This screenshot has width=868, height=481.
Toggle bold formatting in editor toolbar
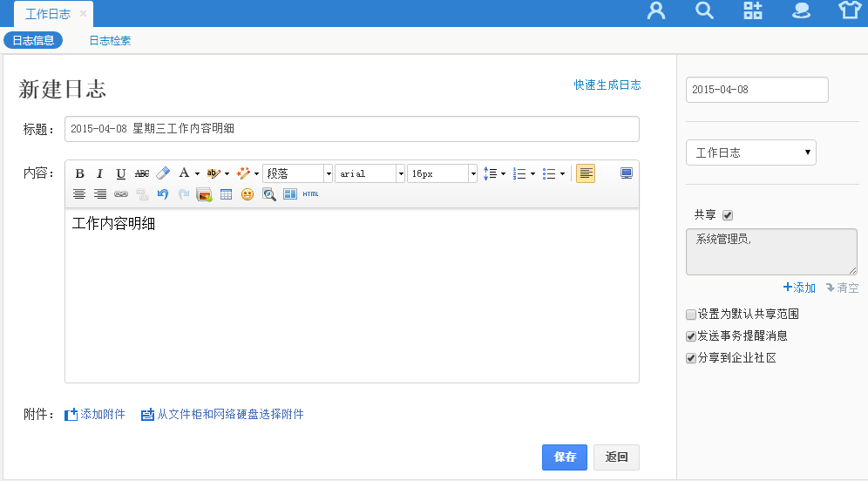pyautogui.click(x=79, y=173)
